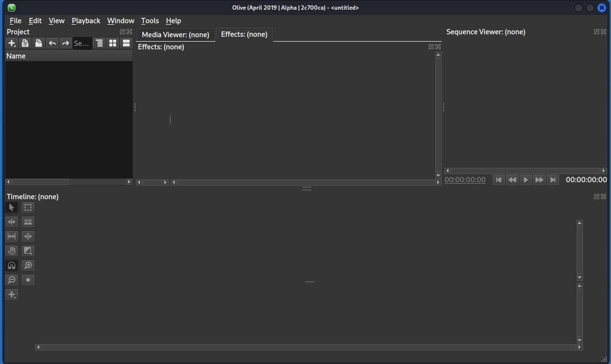Screen dimensions: 611x364
Task: Click scroll-down arrow of Effects scrollbar
Action: pyautogui.click(x=438, y=175)
